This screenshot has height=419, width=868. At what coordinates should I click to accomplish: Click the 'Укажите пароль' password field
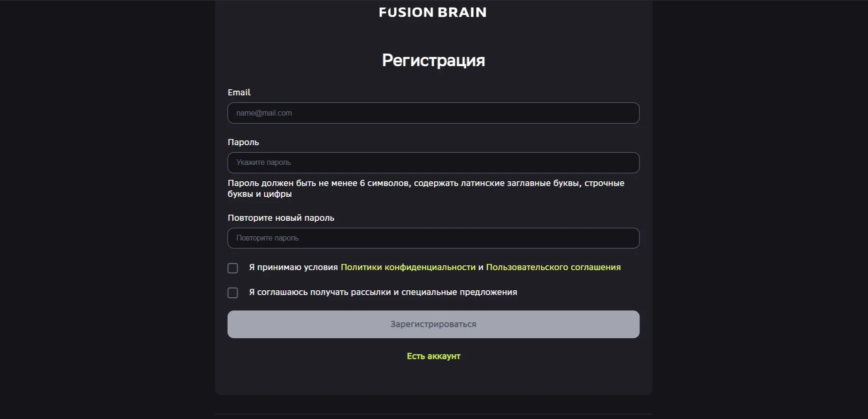pos(433,163)
